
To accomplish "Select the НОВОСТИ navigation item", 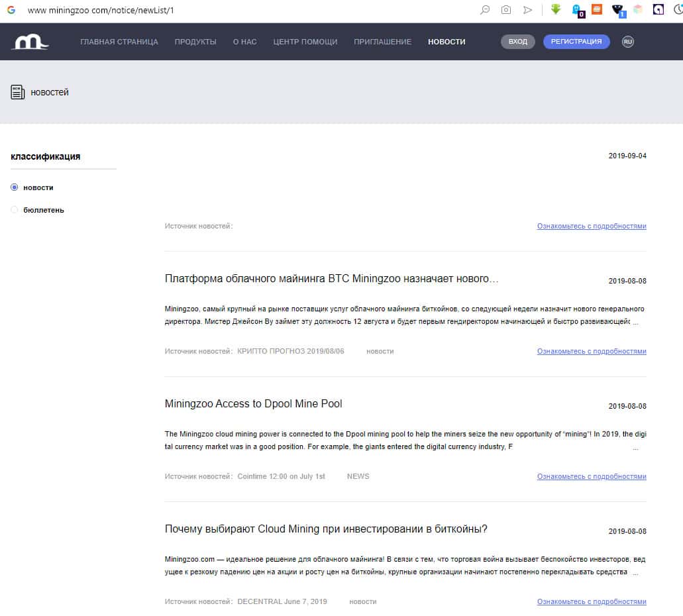I will 447,42.
